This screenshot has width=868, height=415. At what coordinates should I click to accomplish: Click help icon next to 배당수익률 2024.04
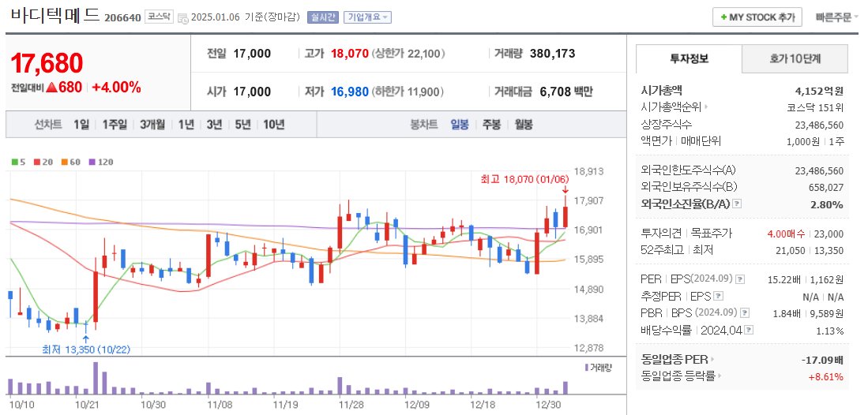(x=749, y=331)
